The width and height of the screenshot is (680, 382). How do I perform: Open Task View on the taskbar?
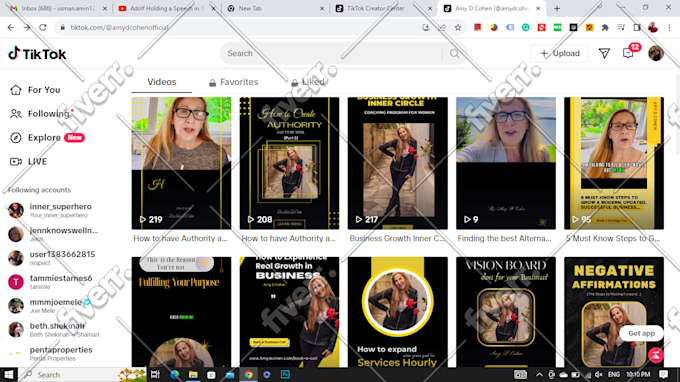coord(155,374)
